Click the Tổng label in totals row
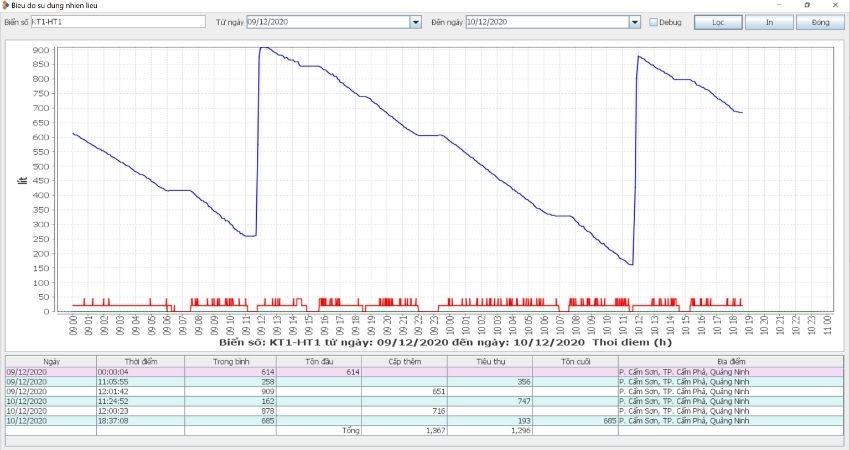This screenshot has height=450, width=850. (351, 430)
